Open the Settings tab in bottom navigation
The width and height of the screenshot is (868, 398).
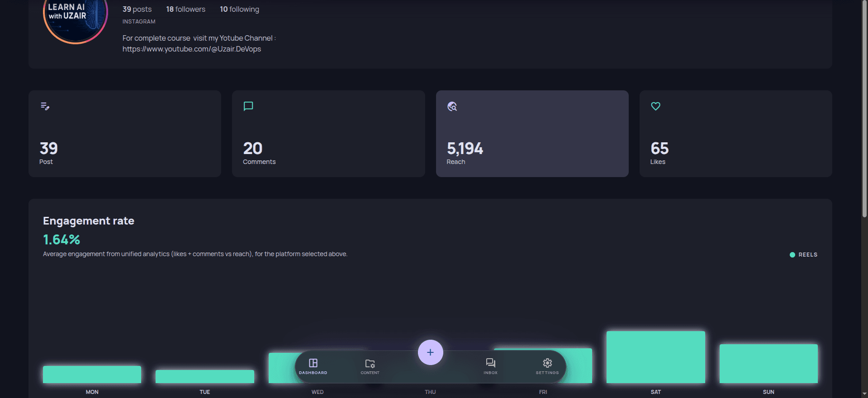(547, 366)
